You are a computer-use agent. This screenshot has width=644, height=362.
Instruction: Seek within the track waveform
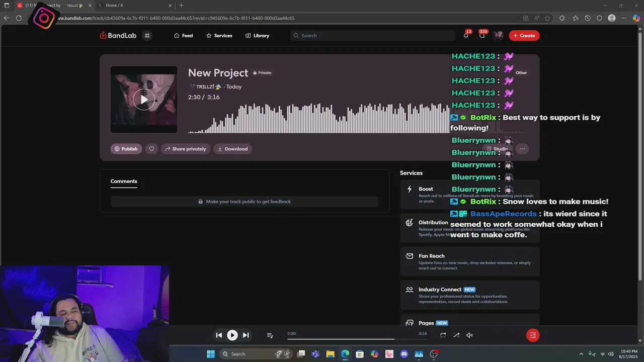358,118
